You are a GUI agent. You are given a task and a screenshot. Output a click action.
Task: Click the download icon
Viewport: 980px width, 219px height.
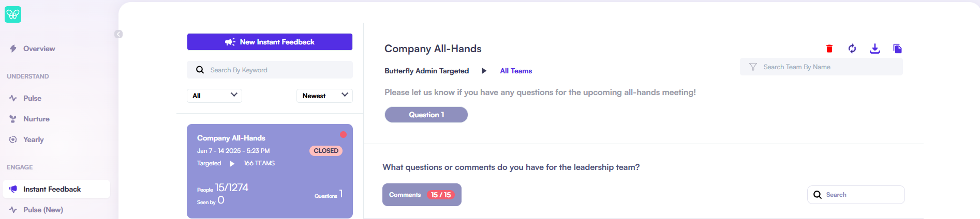point(875,49)
